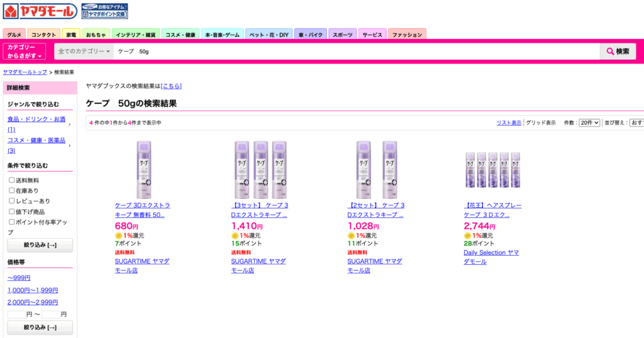Open the 【3セット】 ケープ product link
Screen dimensions: 644x338
pos(260,210)
